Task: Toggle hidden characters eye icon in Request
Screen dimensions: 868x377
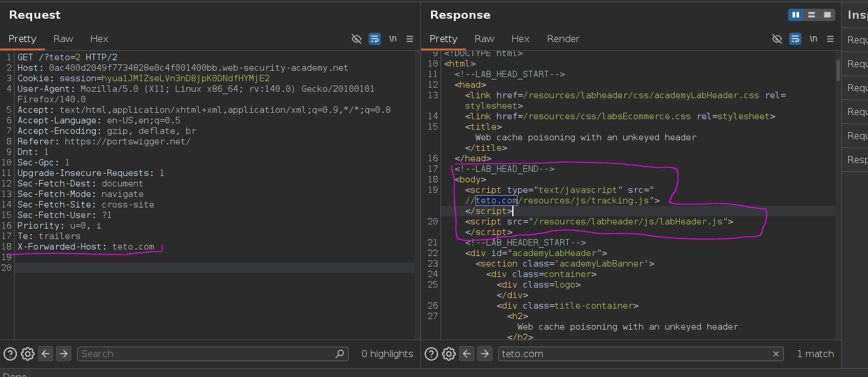Action: tap(356, 39)
